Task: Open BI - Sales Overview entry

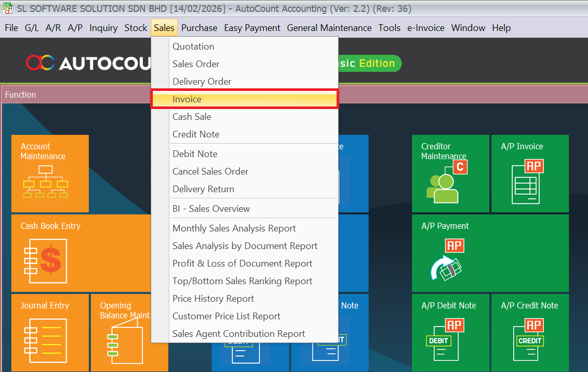Action: [x=211, y=209]
